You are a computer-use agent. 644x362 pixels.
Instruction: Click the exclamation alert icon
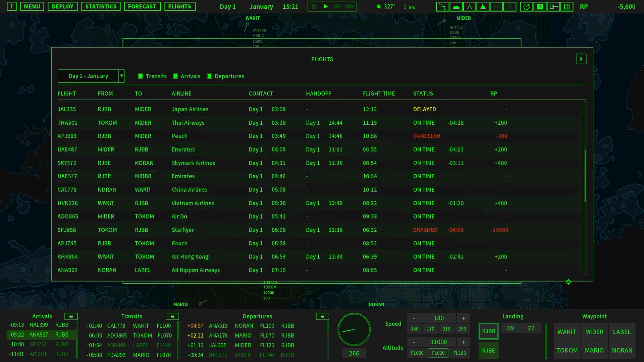[540, 6]
